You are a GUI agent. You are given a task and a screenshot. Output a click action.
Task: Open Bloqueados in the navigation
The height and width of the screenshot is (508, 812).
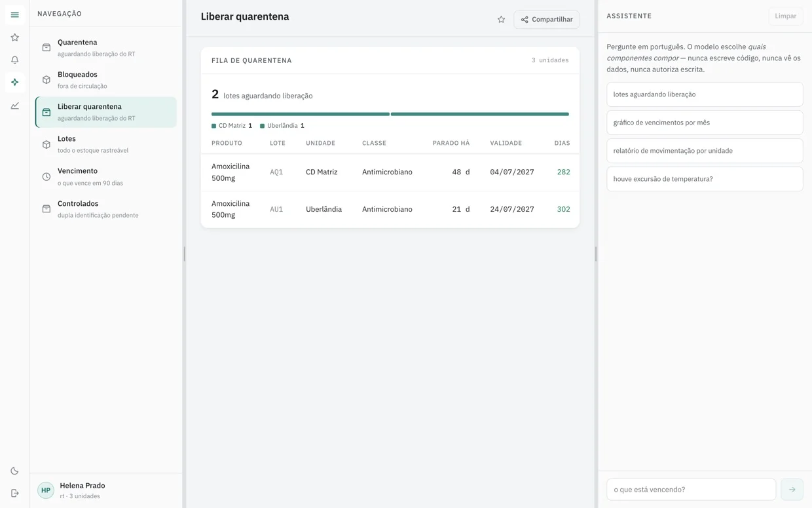click(106, 79)
